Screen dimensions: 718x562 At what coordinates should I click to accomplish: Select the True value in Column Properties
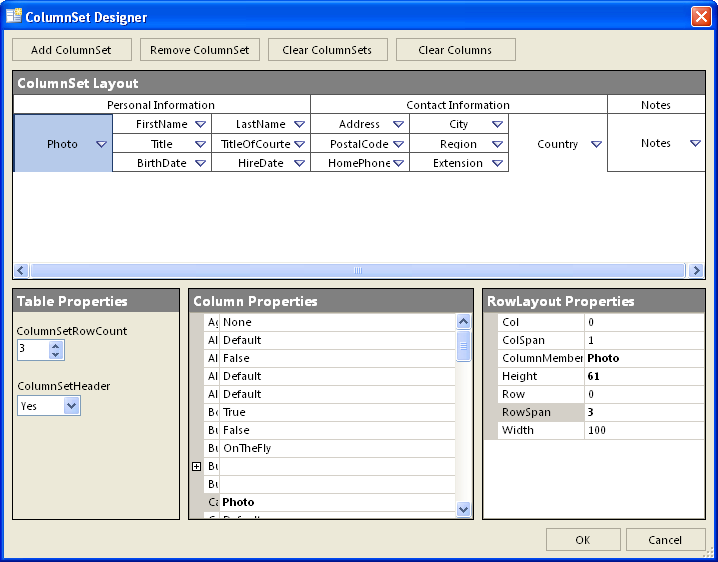234,412
